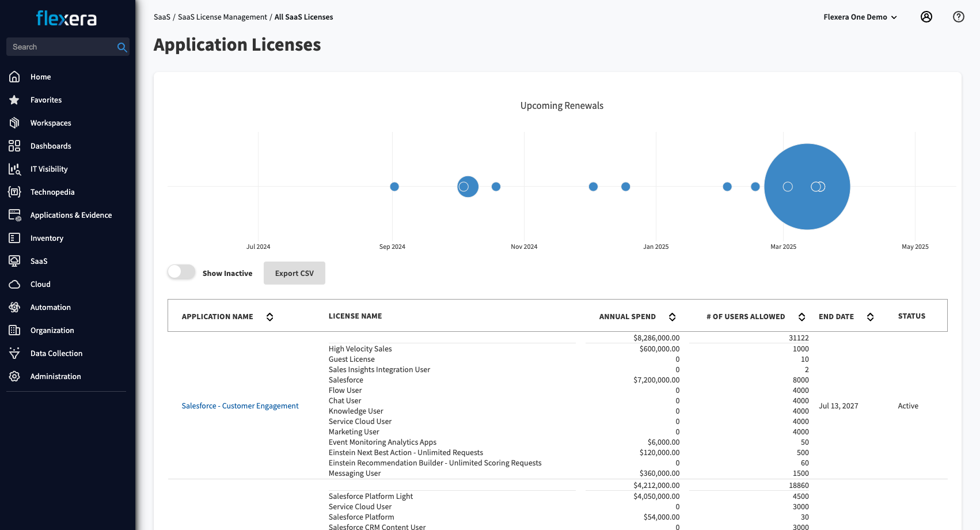Enable the Show Inactive toggle
This screenshot has width=980, height=530.
tap(181, 271)
